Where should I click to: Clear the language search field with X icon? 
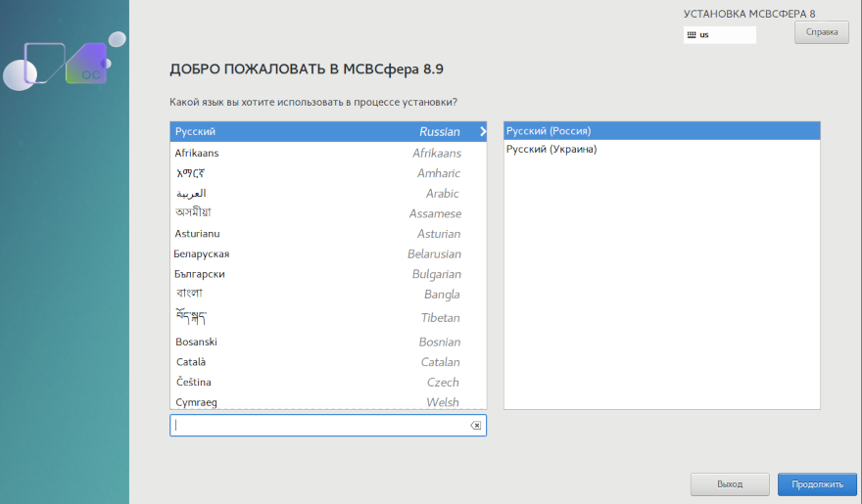(475, 426)
